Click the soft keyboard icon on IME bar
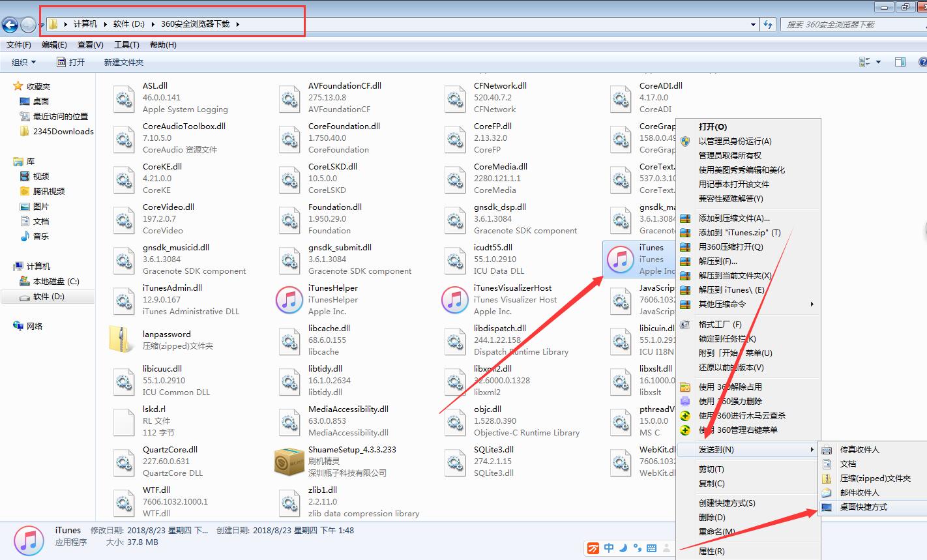The height and width of the screenshot is (560, 927). (651, 548)
